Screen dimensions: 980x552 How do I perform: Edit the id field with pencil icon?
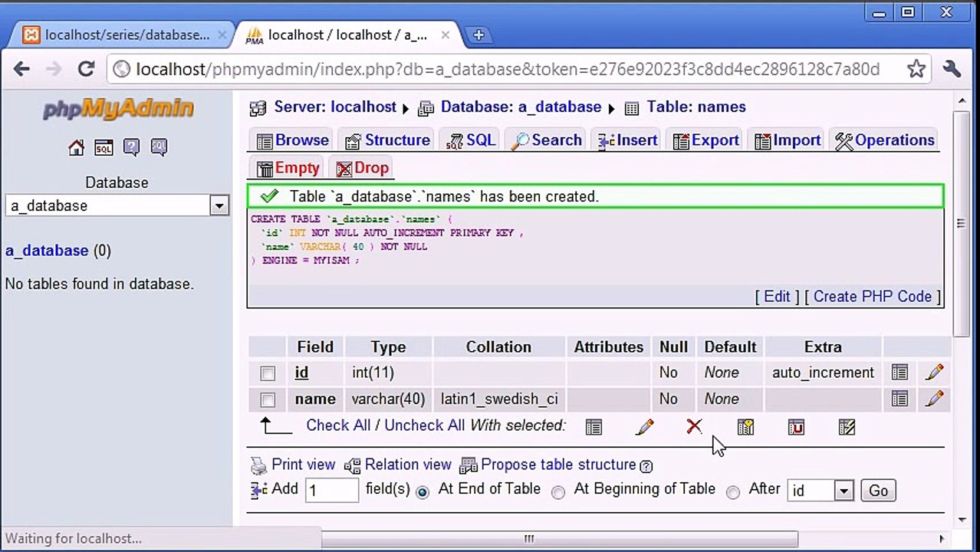tap(934, 373)
